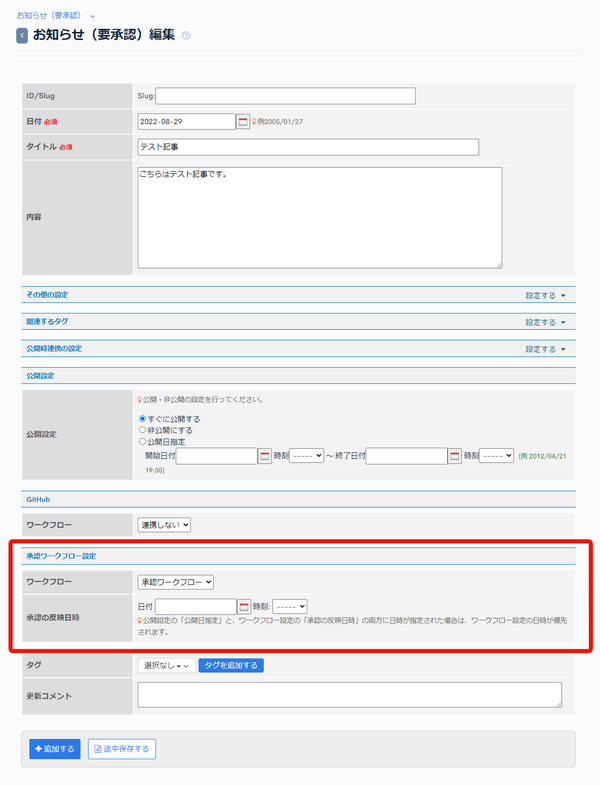Click the 途中保存する button
The image size is (600, 785).
122,749
